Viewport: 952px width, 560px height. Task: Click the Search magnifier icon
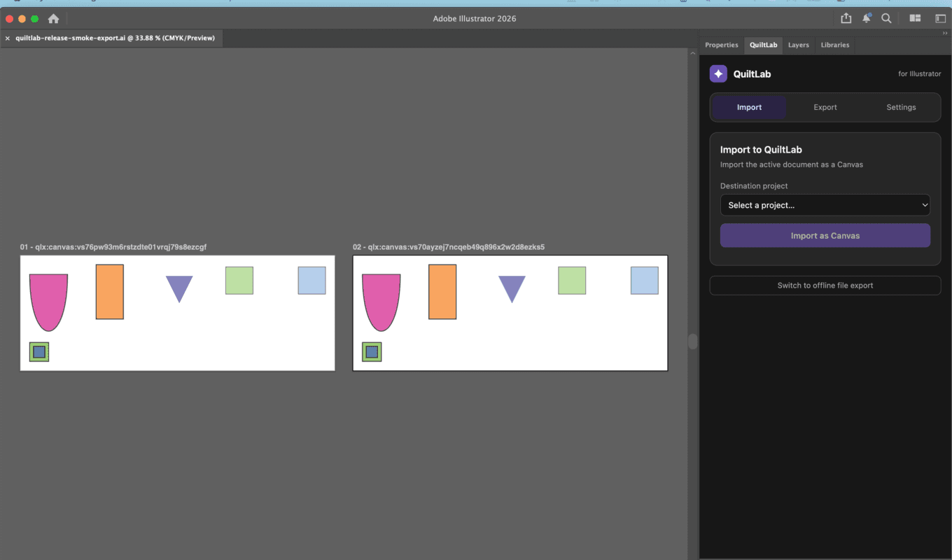pos(886,18)
